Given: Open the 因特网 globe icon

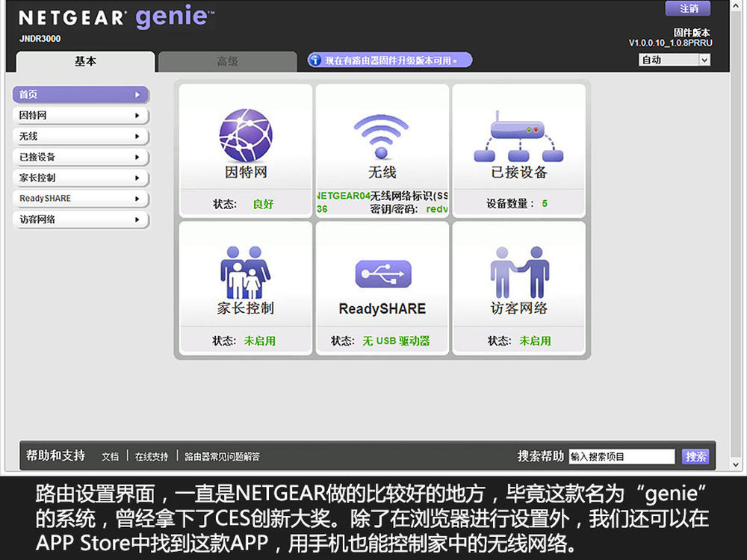Looking at the screenshot, I should point(246,135).
